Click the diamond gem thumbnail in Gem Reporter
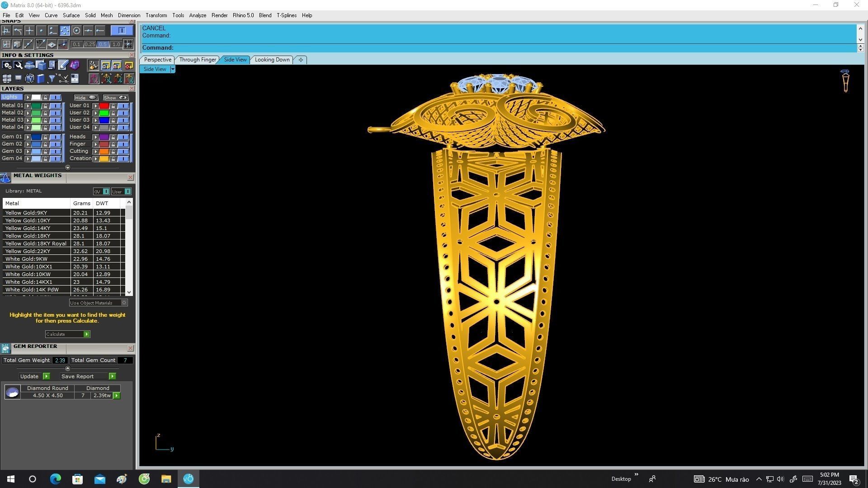 (x=12, y=392)
